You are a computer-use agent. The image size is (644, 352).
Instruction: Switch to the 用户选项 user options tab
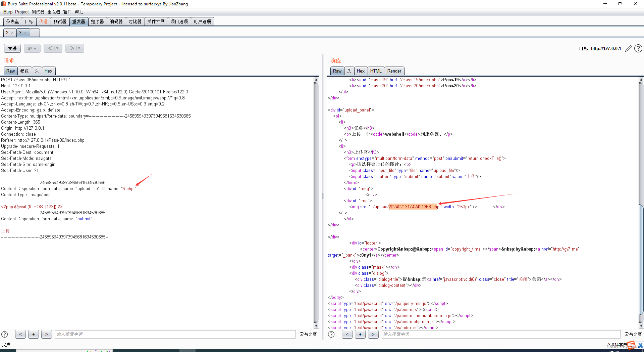[x=202, y=21]
